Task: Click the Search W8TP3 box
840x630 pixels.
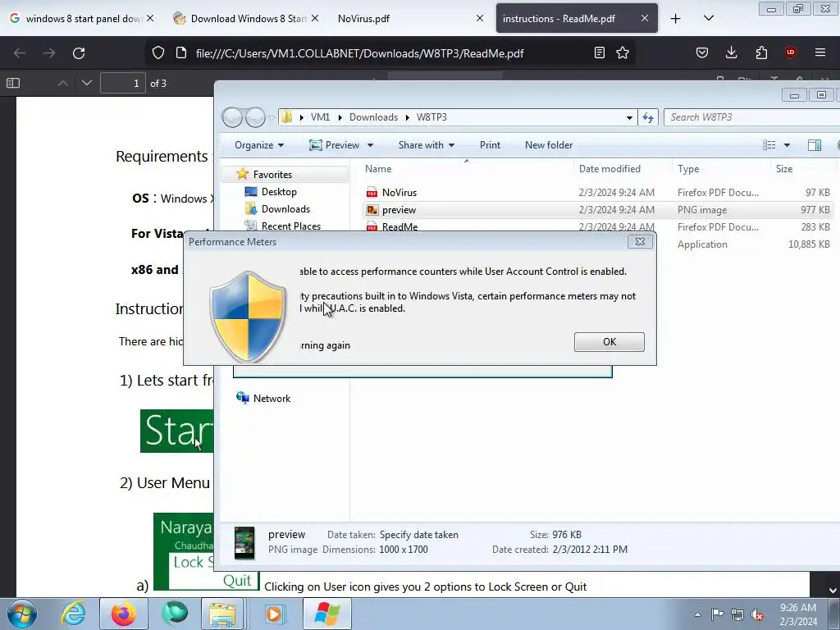Action: pyautogui.click(x=751, y=117)
